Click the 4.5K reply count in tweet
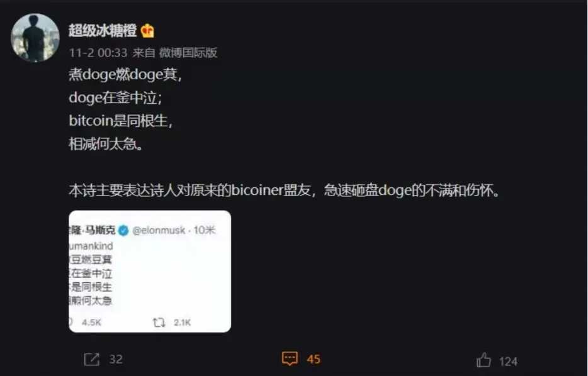This screenshot has height=376, width=588. [91, 323]
